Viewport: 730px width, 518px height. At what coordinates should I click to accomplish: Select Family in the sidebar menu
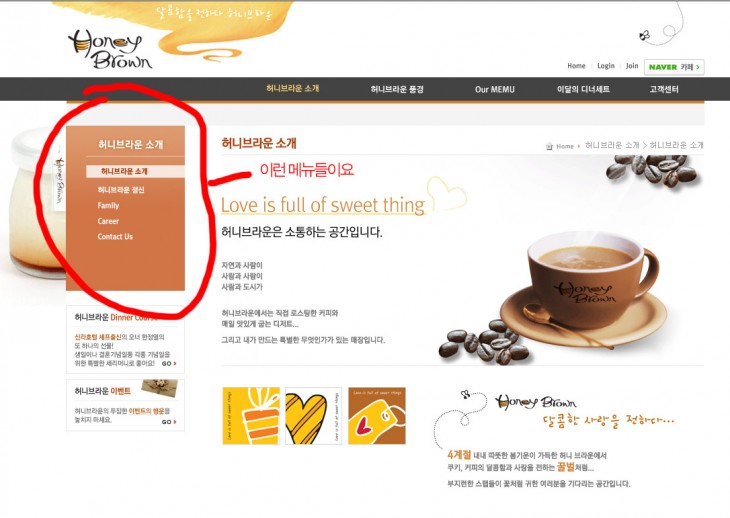point(108,206)
